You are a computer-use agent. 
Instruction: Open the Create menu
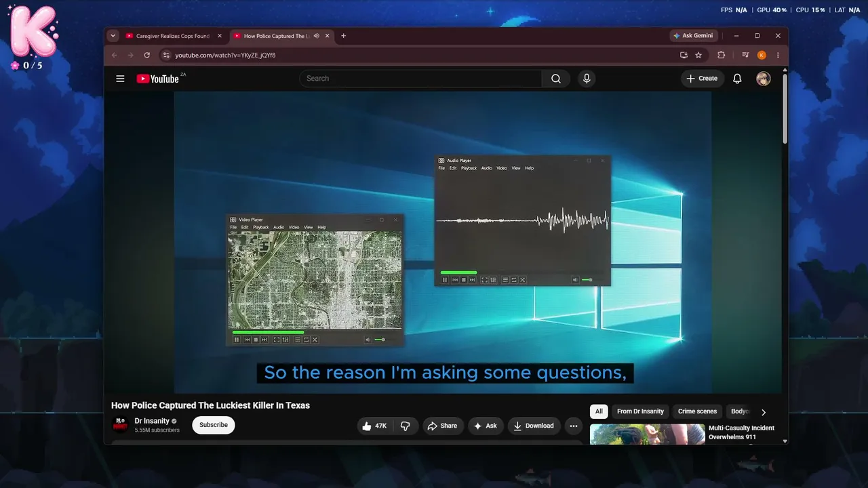point(702,79)
